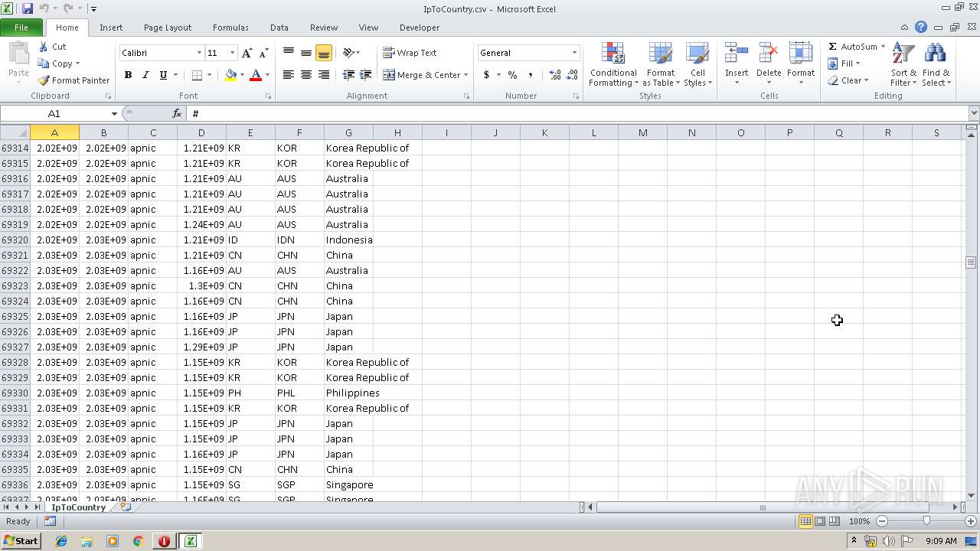Click the Merge & Center button
This screenshot has height=551, width=980.
point(421,75)
